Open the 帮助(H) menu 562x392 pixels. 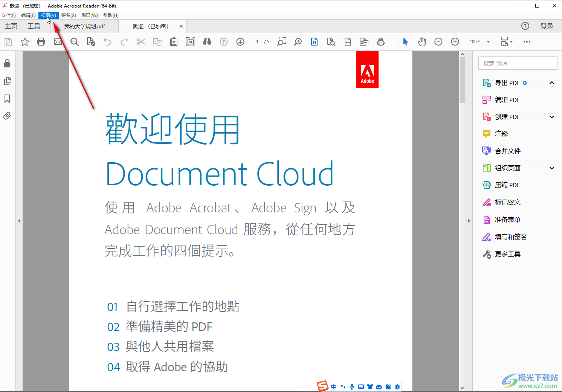click(x=111, y=15)
